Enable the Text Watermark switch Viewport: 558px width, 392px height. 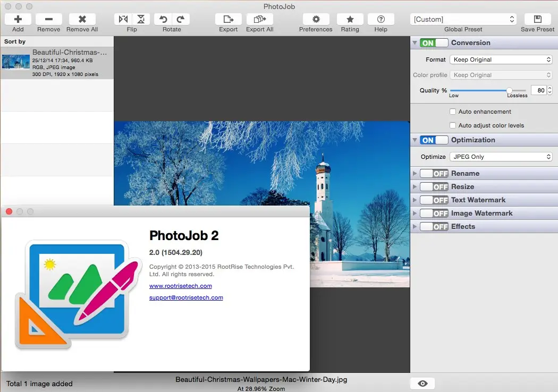(434, 200)
